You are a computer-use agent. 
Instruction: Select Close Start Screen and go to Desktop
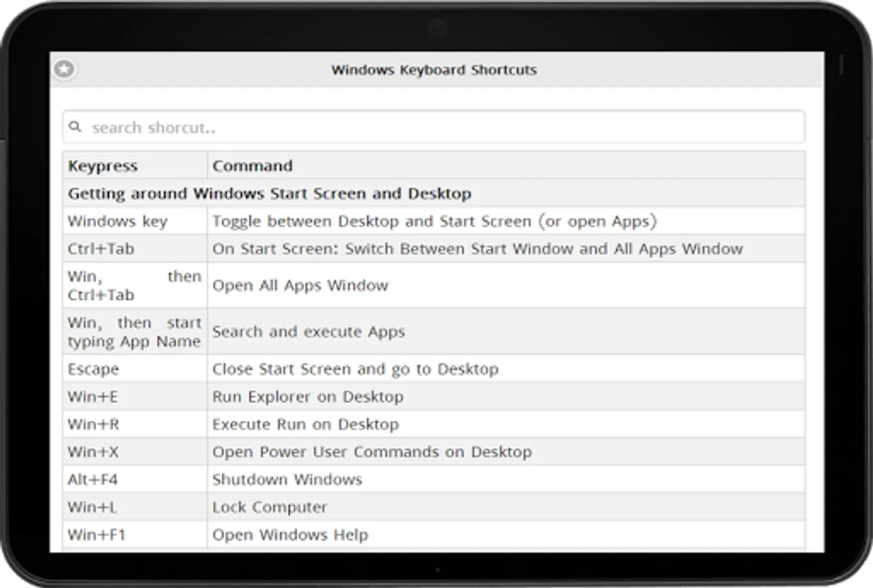[506, 368]
